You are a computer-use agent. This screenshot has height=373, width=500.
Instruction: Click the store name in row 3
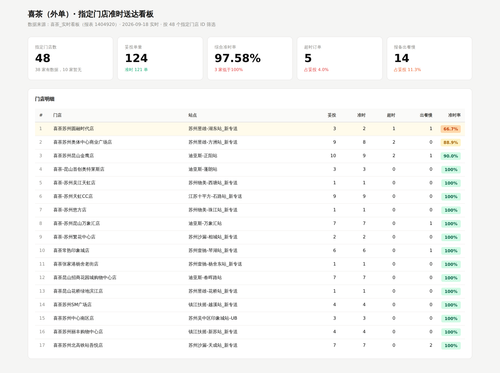[x=74, y=156]
